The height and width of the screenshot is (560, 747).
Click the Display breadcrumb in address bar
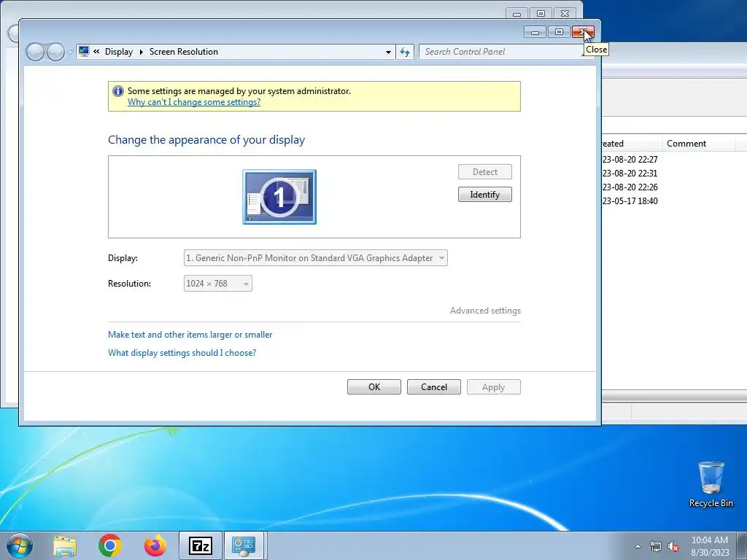[x=119, y=52]
